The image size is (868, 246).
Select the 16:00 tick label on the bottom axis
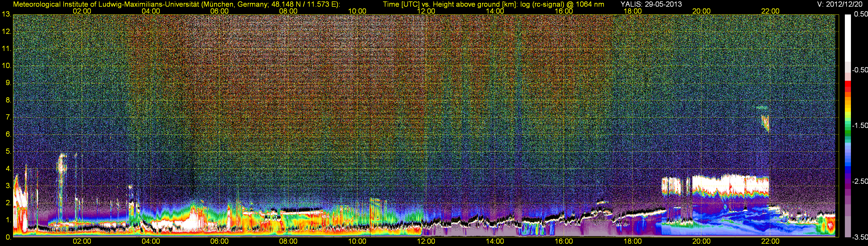tap(564, 241)
